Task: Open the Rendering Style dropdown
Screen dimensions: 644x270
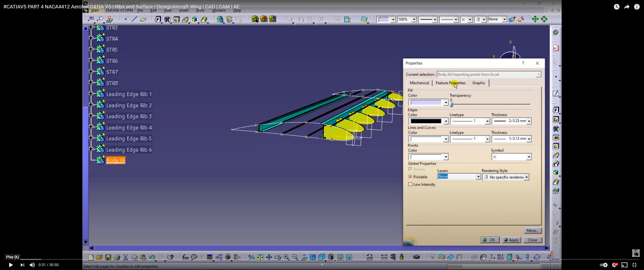Action: point(526,177)
